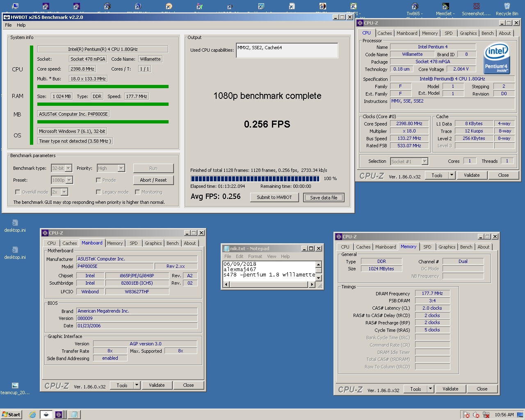Click the Save data file button
The width and height of the screenshot is (525, 420).
click(324, 197)
